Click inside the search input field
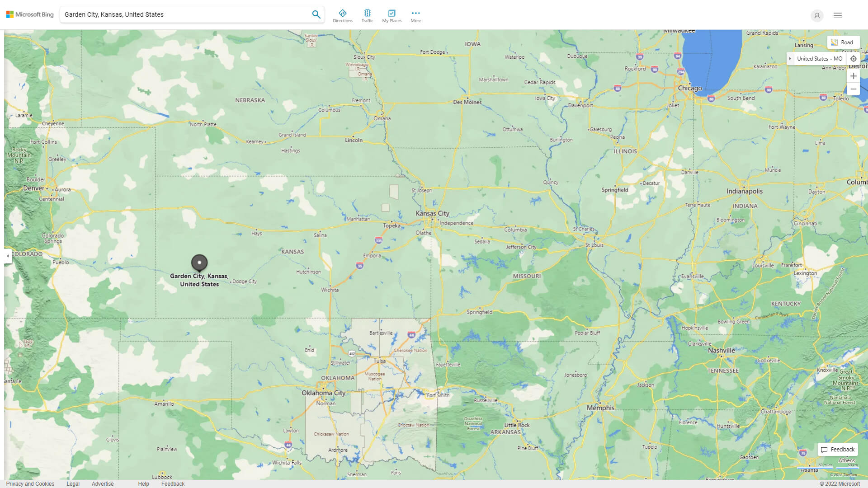Viewport: 868px width, 488px height. click(181, 14)
